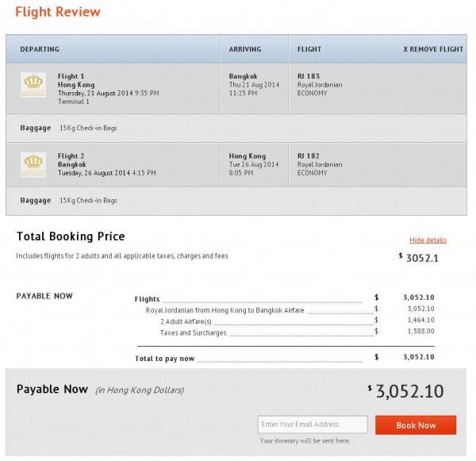Select flight number RJ 183
This screenshot has height=461, width=476.
309,77
